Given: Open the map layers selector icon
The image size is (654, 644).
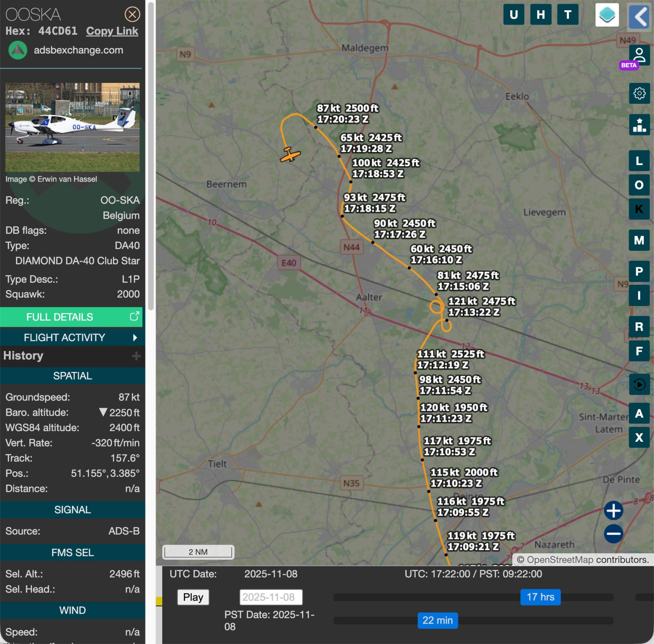Looking at the screenshot, I should click(607, 15).
